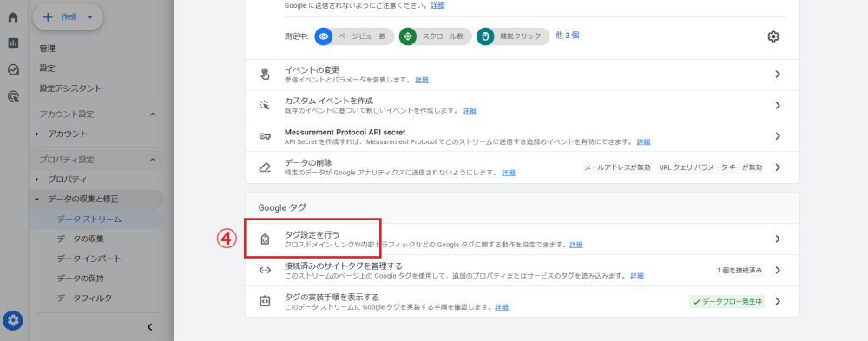The height and width of the screenshot is (341, 868).
Task: Open the 作成 create dropdown button
Action: pyautogui.click(x=68, y=17)
